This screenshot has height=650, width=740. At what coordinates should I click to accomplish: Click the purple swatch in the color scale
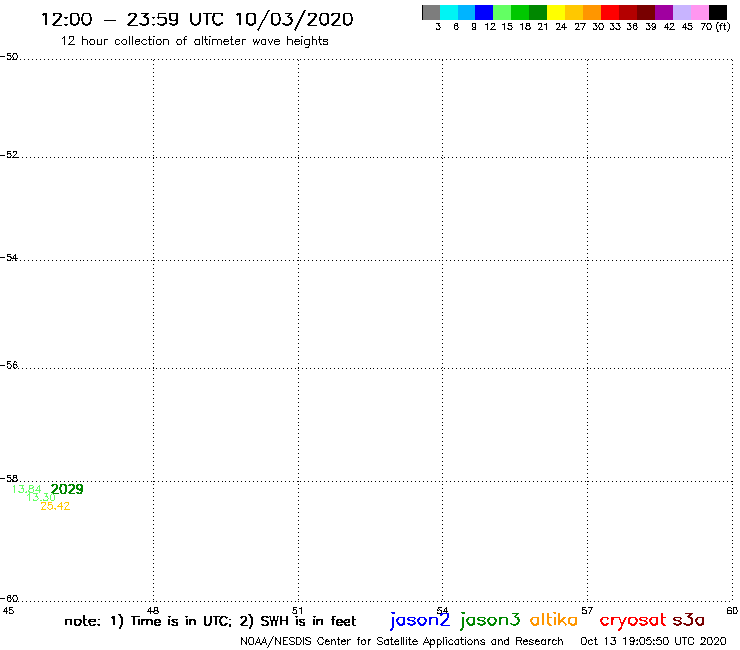click(664, 12)
